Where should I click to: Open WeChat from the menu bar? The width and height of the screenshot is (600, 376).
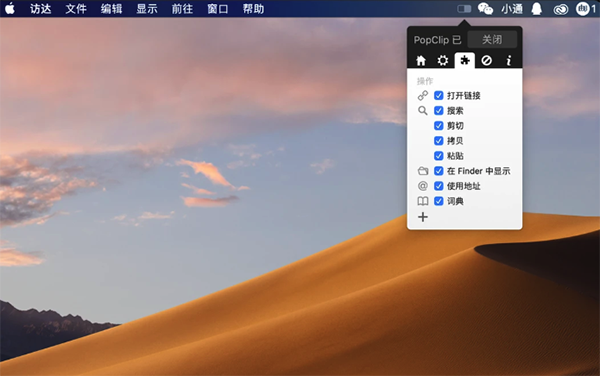coord(485,8)
